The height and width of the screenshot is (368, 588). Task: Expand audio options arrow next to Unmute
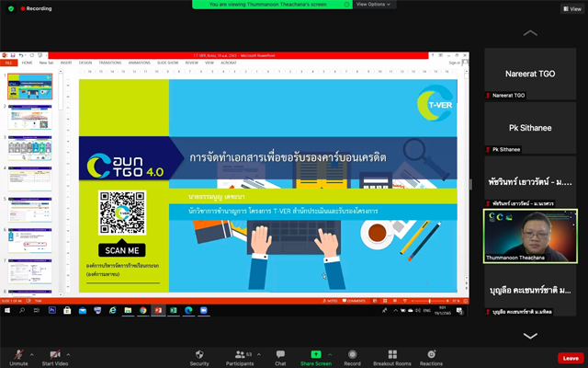click(x=32, y=354)
